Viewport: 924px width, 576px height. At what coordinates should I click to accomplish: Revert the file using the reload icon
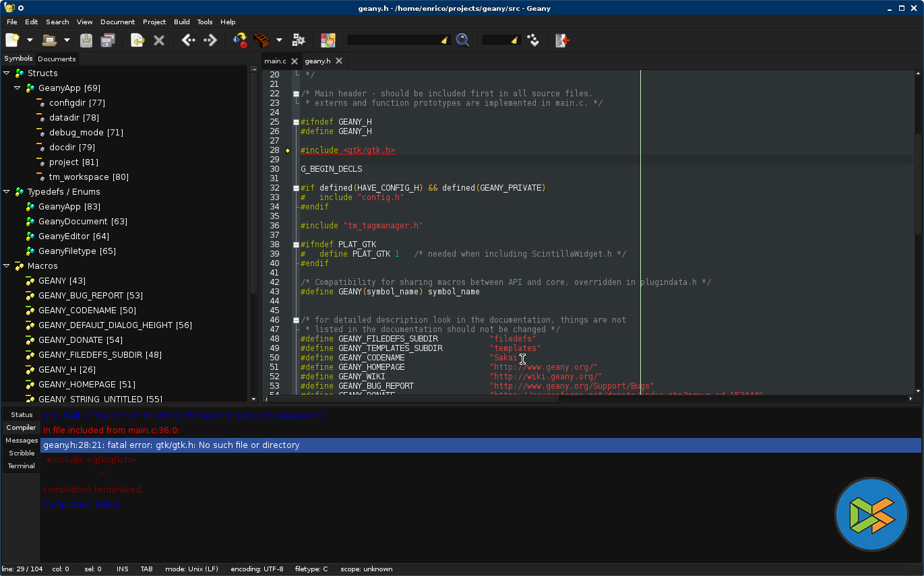[x=137, y=40]
